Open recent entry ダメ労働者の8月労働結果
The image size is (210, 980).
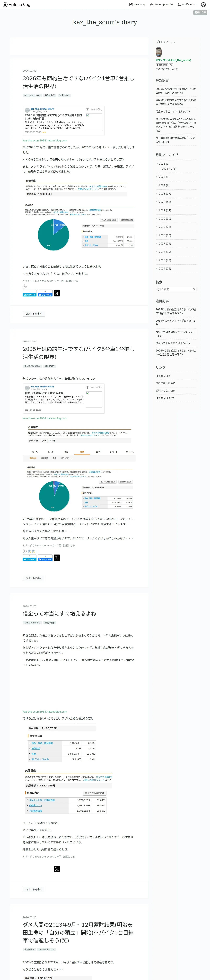(175, 140)
